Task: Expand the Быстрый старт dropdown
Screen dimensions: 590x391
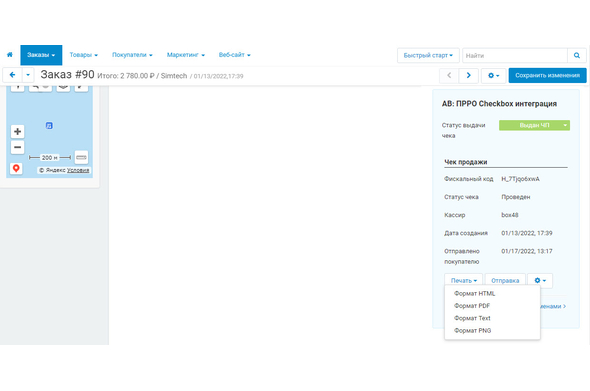Action: click(x=428, y=55)
